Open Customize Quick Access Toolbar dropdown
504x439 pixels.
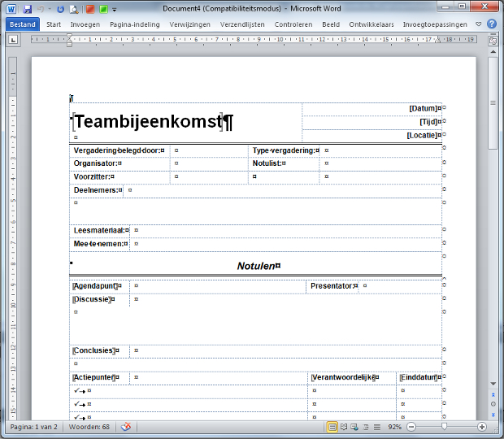(x=115, y=10)
